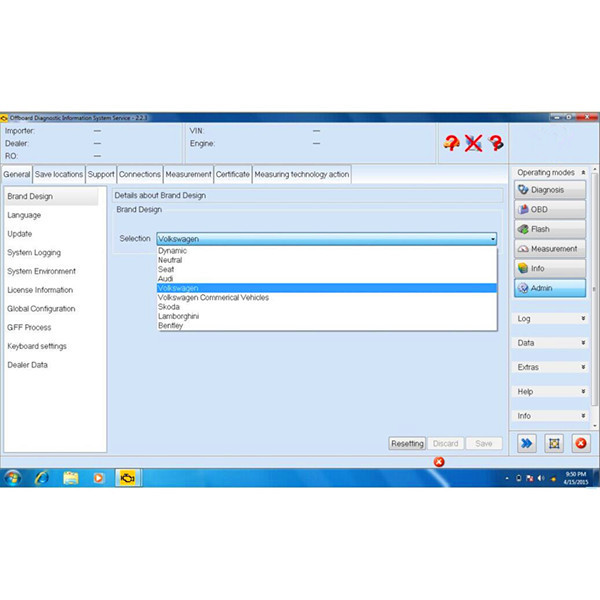Screen dimensions: 600x600
Task: Click the fullscreen square icon
Action: click(x=555, y=442)
